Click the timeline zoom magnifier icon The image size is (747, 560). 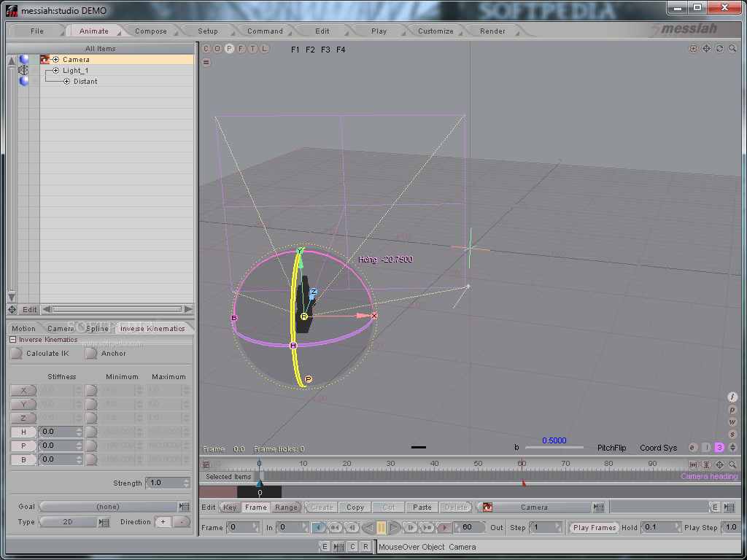[x=732, y=464]
